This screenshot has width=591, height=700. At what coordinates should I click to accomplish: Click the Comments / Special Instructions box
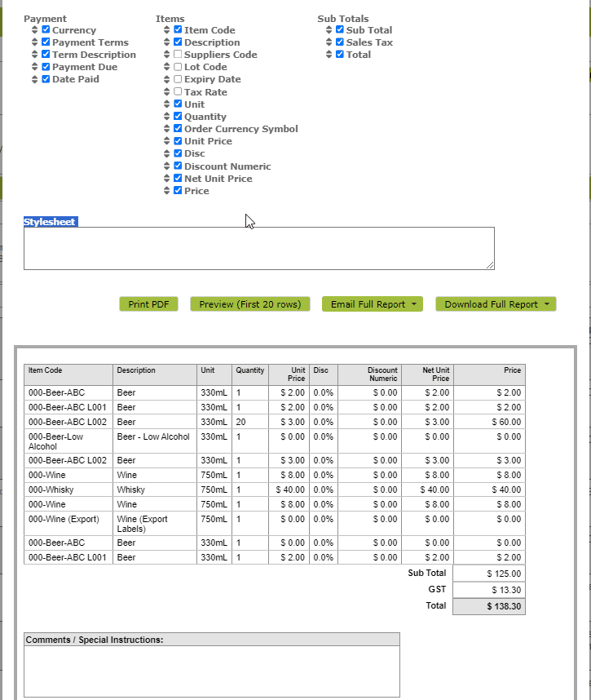pyautogui.click(x=212, y=671)
